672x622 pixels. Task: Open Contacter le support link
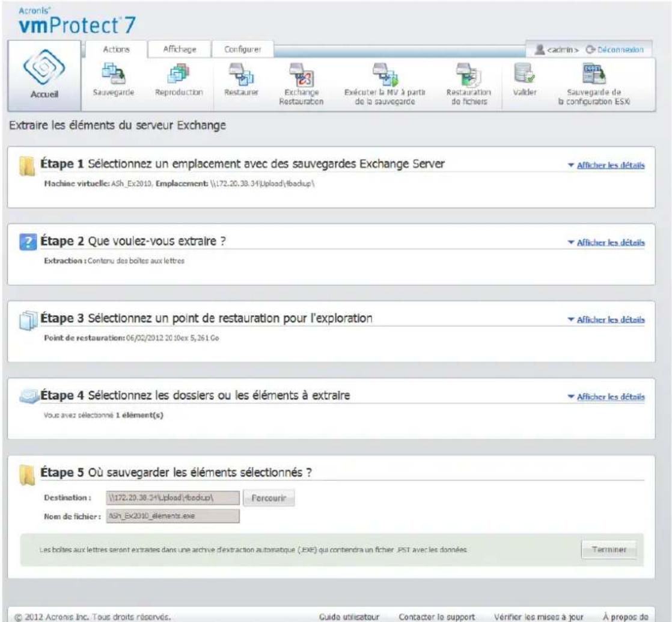437,617
